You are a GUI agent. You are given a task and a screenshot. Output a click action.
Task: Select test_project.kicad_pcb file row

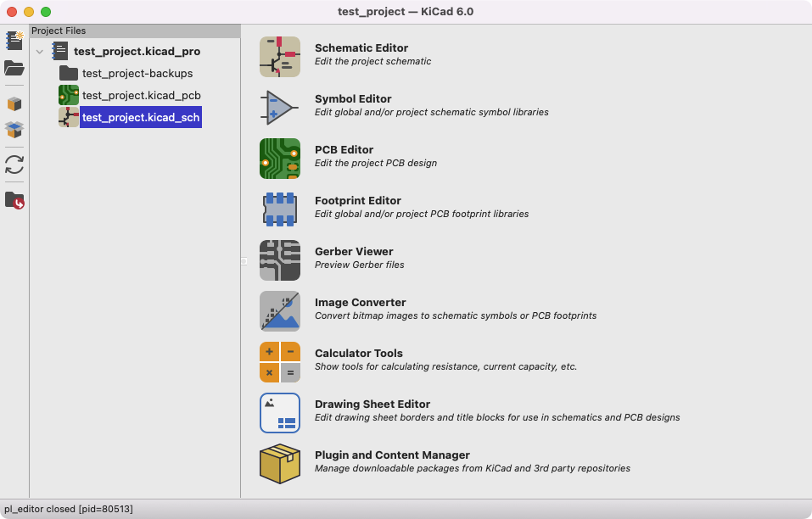[x=142, y=95]
